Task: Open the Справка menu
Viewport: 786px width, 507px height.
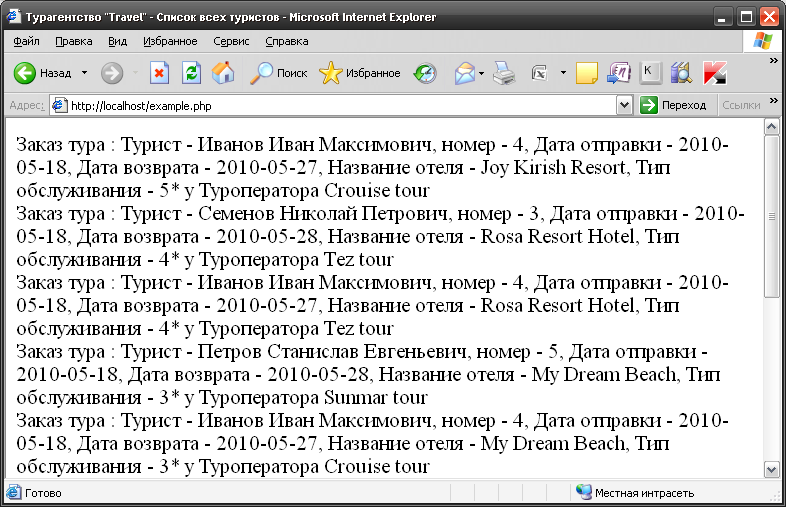Action: (x=287, y=41)
